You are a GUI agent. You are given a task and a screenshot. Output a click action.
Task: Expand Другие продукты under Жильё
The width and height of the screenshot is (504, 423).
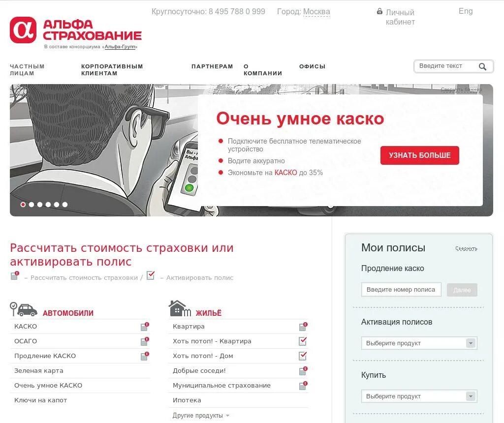[x=201, y=416]
